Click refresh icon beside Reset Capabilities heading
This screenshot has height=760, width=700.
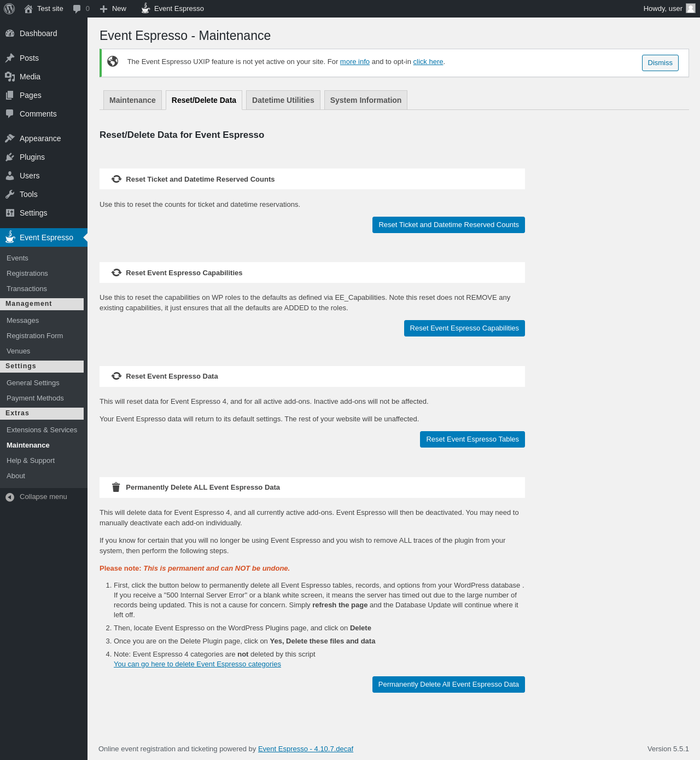tap(116, 272)
